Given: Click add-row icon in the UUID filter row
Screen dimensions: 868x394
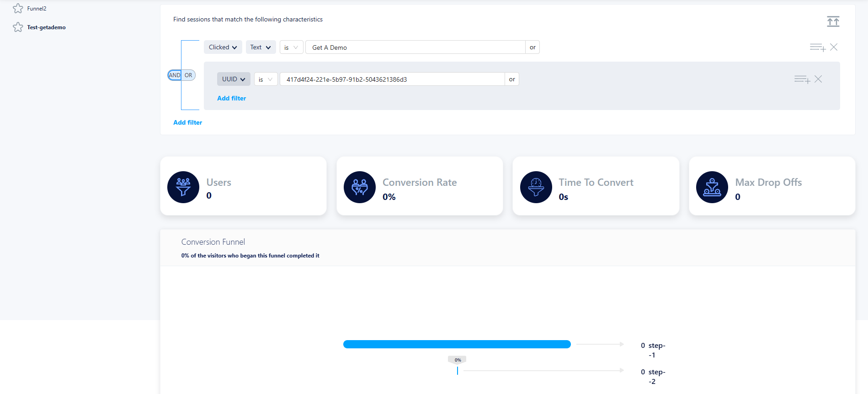Looking at the screenshot, I should point(802,79).
